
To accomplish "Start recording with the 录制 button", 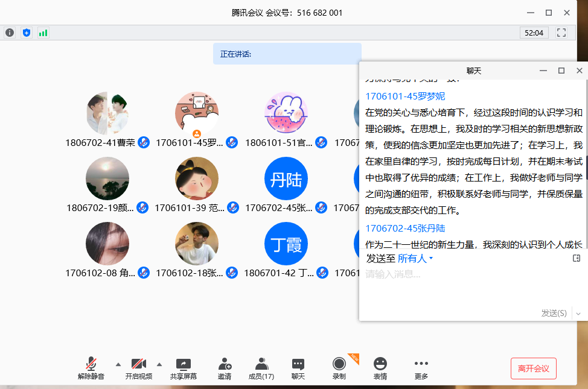I will point(339,368).
